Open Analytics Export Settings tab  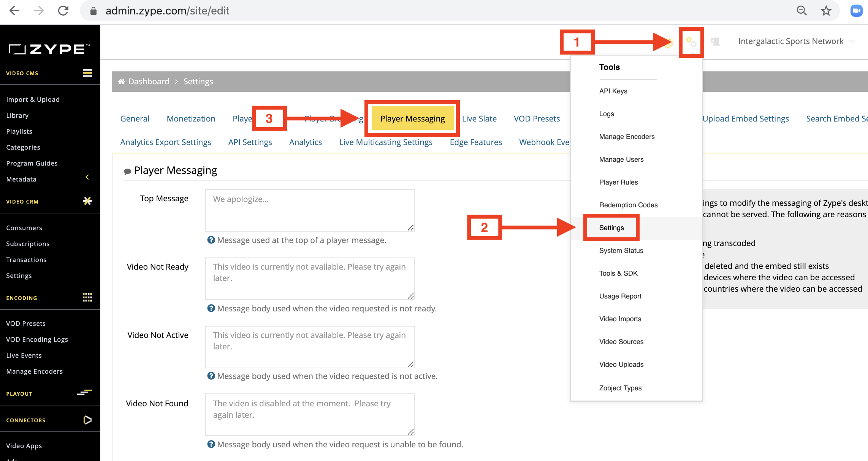tap(165, 142)
